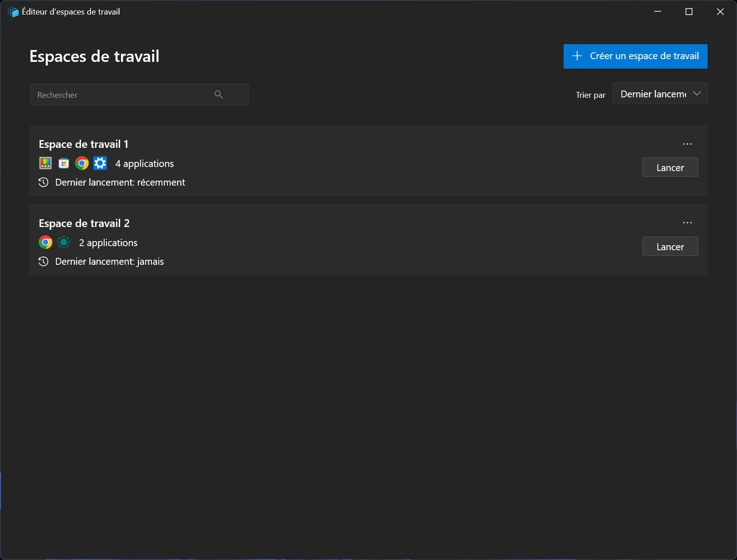Click the workspace editor app icon in title bar
The height and width of the screenshot is (560, 737).
13,12
